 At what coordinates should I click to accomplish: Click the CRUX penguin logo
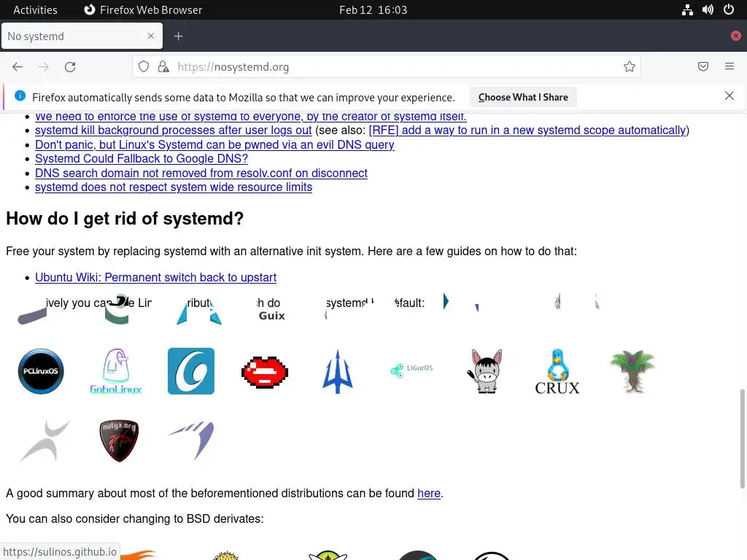557,371
